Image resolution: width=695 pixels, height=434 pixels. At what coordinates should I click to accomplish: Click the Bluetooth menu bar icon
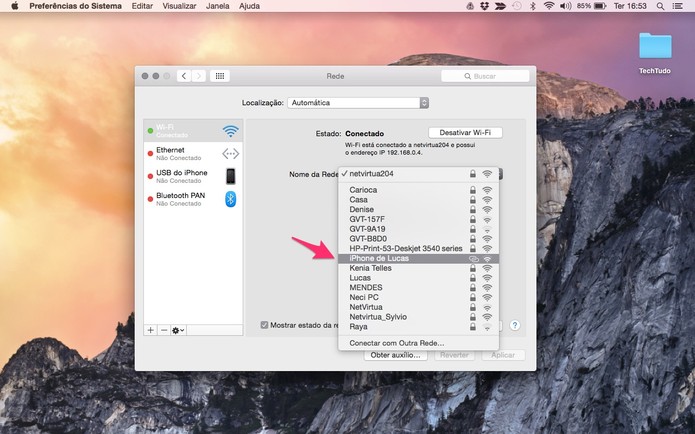(533, 6)
